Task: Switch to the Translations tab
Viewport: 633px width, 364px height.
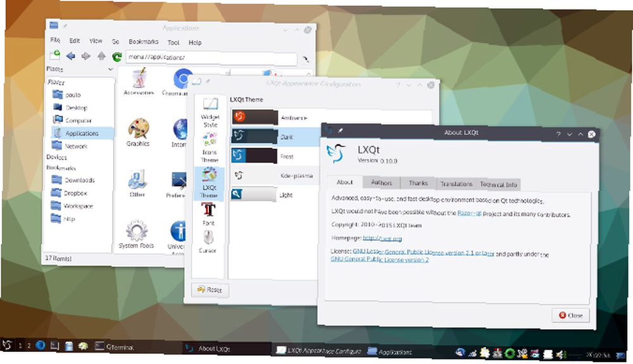Action: [456, 184]
